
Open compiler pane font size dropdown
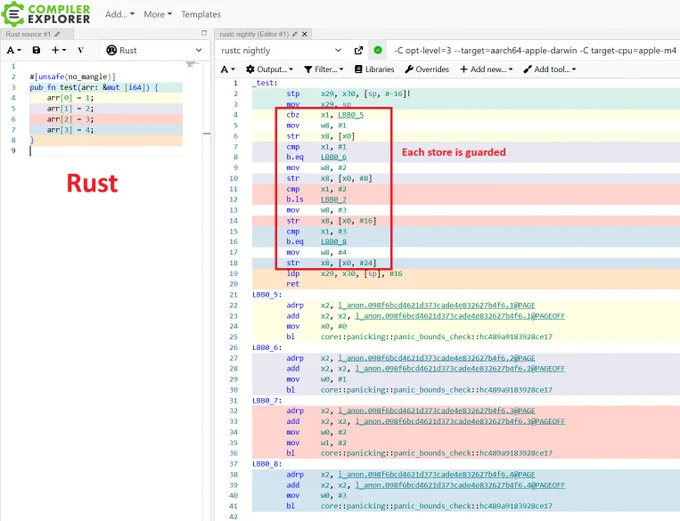click(x=228, y=69)
